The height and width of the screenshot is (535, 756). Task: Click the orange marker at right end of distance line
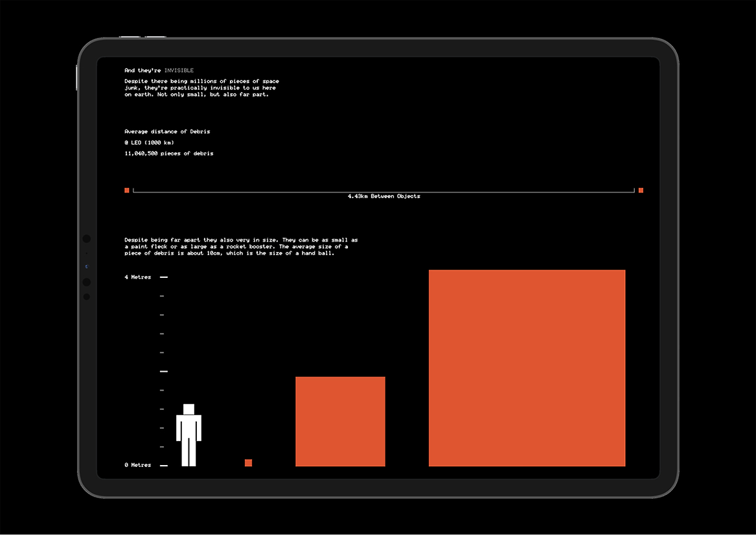[641, 190]
